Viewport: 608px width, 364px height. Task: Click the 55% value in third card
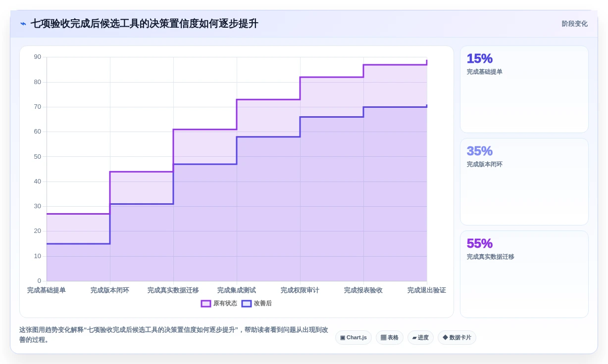click(480, 243)
